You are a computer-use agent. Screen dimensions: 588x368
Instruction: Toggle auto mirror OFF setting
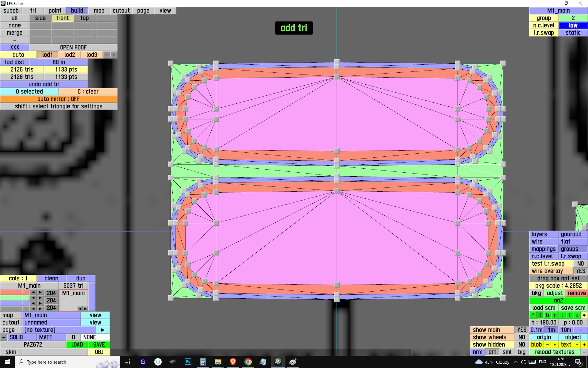(x=58, y=99)
